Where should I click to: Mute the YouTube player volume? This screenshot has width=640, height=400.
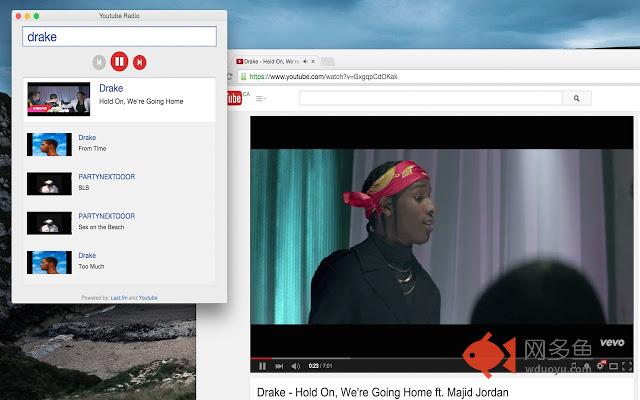296,366
